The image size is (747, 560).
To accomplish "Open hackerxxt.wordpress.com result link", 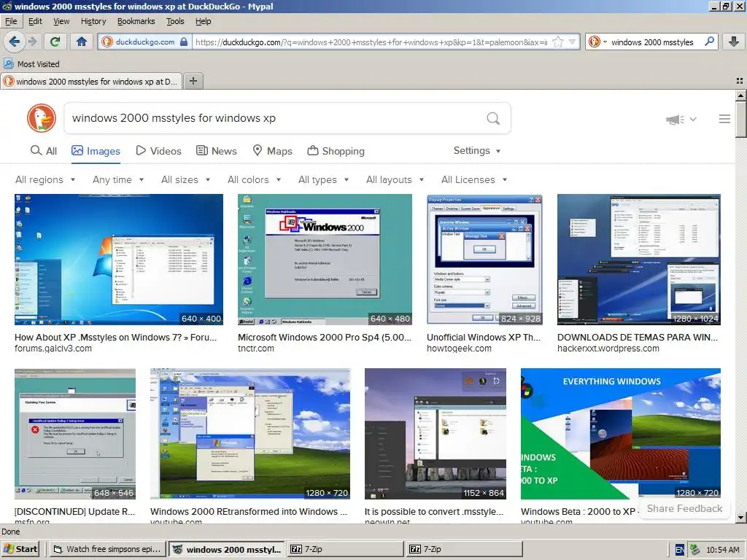I will (608, 348).
